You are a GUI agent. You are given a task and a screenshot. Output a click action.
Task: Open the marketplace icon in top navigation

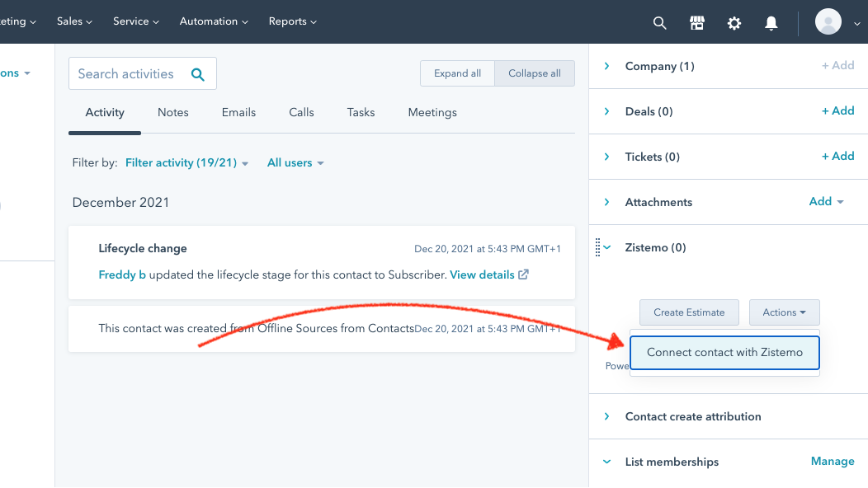(x=697, y=23)
